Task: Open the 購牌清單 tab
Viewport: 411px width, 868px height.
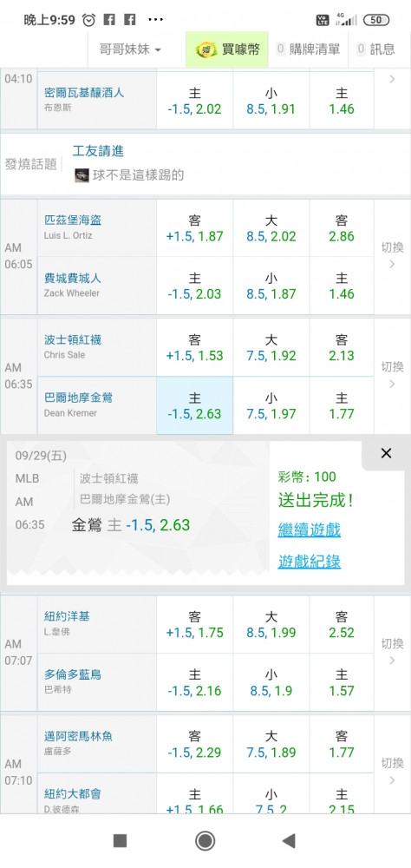Action: pos(308,49)
